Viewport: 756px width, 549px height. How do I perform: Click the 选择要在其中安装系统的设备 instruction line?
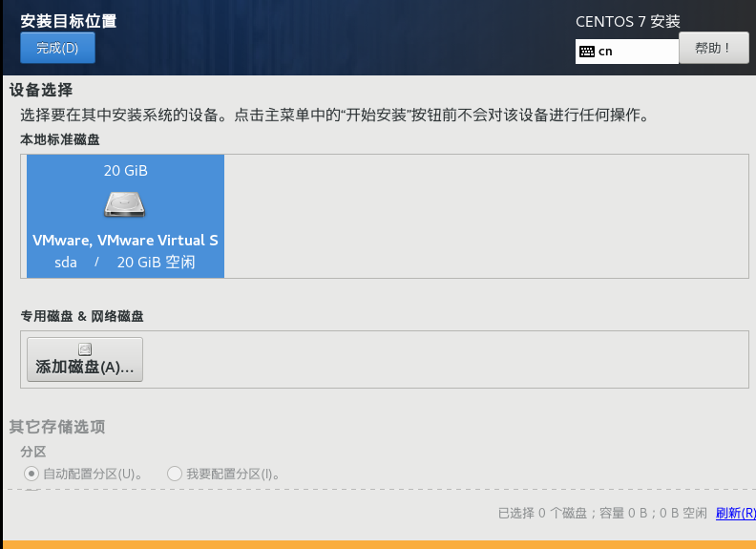335,115
